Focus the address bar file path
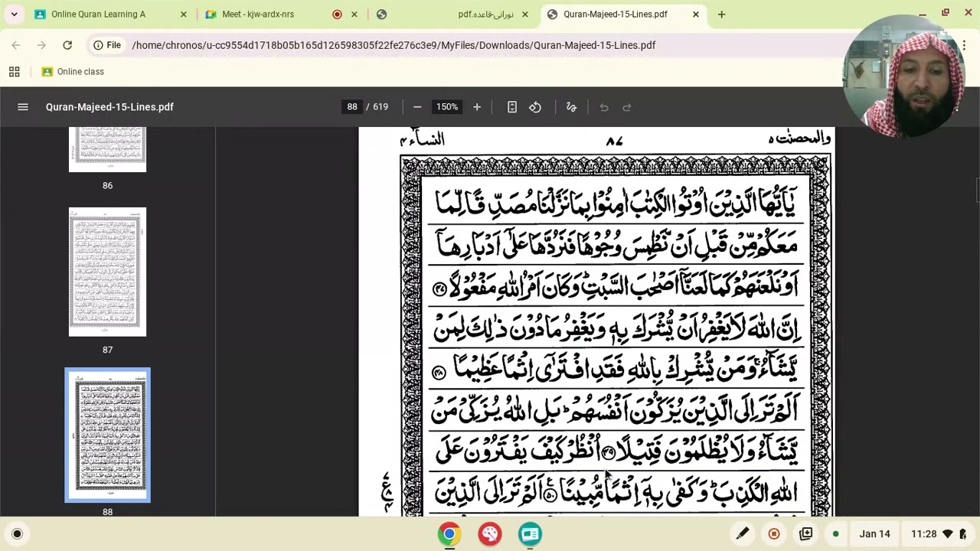This screenshot has height=551, width=980. [x=394, y=45]
